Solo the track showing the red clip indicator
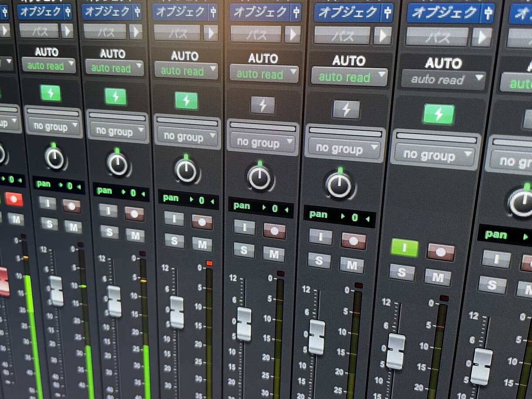 point(174,240)
